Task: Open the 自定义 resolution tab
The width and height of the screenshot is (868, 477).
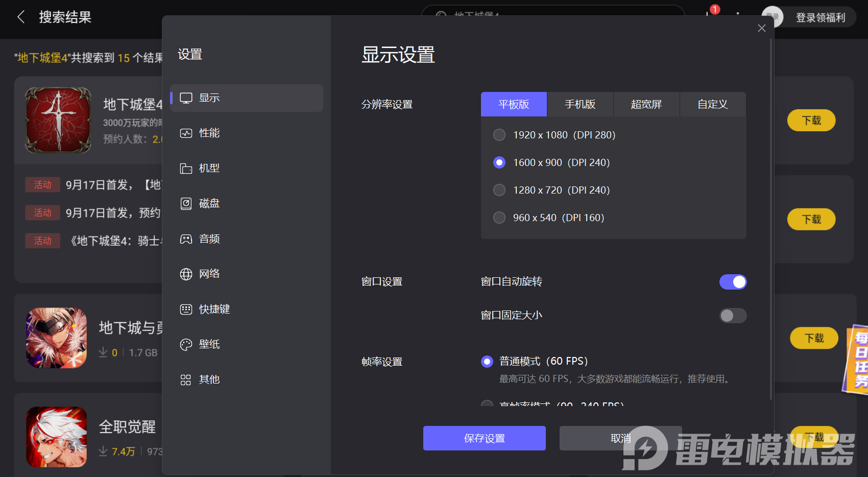Action: 713,104
